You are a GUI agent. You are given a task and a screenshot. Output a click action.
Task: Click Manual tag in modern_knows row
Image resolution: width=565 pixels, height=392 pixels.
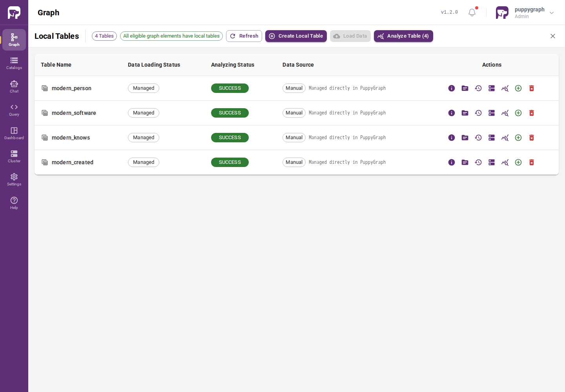[294, 138]
